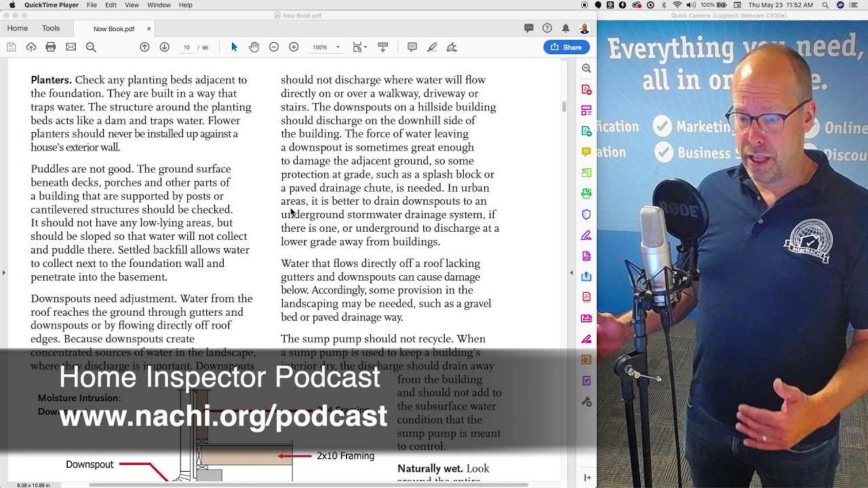Click the cloud upload icon
This screenshot has height=488, width=868.
point(31,47)
